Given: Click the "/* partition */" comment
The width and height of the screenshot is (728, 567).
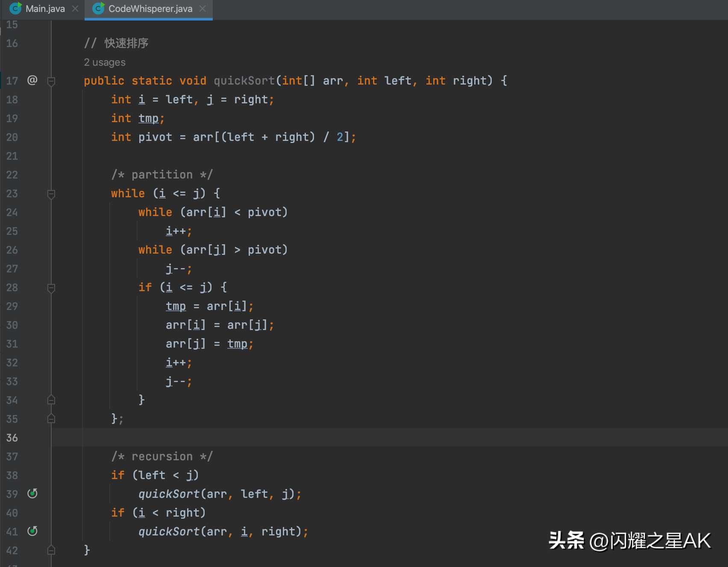Looking at the screenshot, I should click(162, 175).
